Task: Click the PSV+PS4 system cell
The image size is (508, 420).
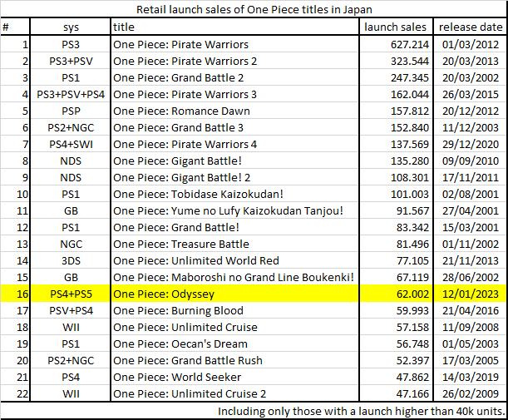Action: click(71, 311)
